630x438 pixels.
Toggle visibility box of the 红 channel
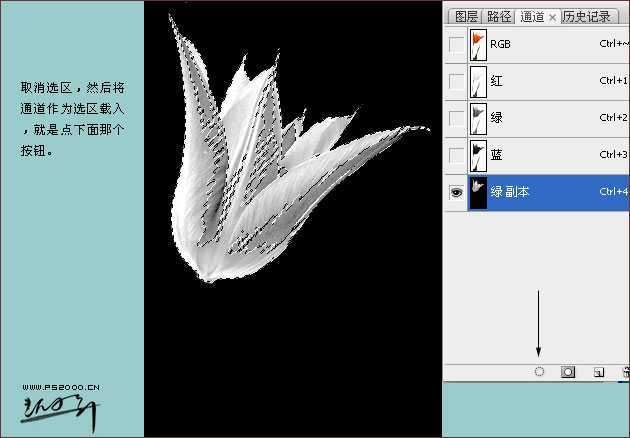(x=456, y=82)
